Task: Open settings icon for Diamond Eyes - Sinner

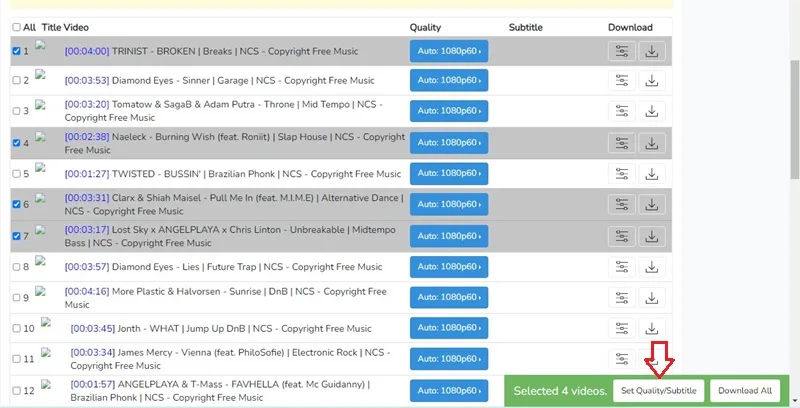Action: tap(621, 81)
